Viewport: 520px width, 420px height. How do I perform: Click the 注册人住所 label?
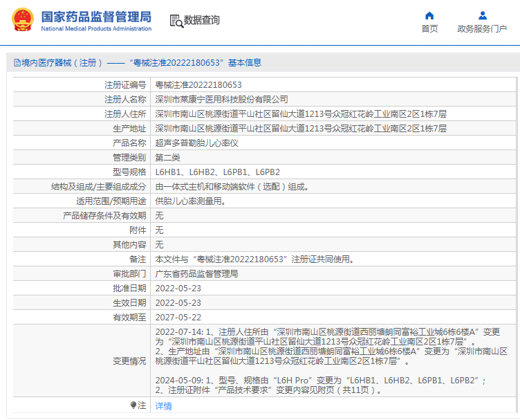(125, 114)
